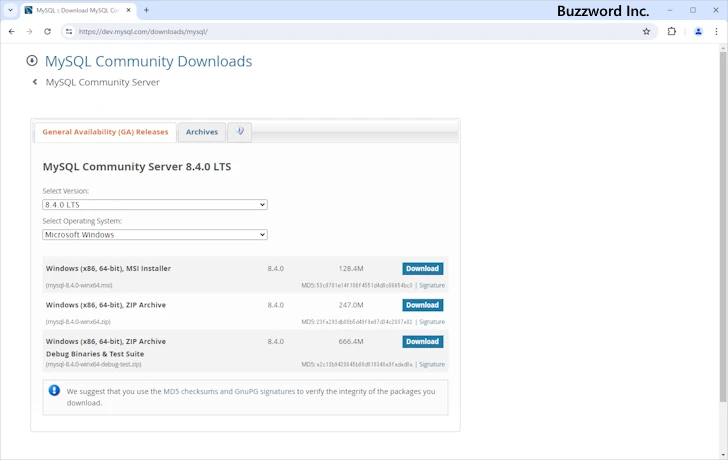Click the site information icon in address bar
The width and height of the screenshot is (728, 460).
point(69,31)
